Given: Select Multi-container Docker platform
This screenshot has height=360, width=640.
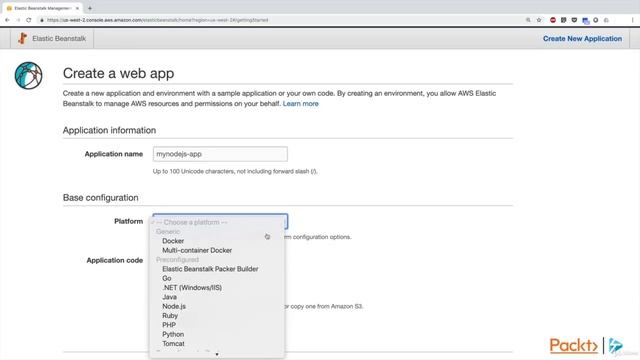Looking at the screenshot, I should [x=197, y=250].
